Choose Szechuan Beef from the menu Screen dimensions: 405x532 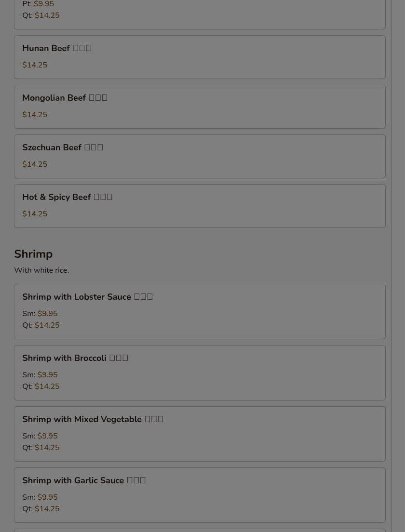pyautogui.click(x=200, y=157)
